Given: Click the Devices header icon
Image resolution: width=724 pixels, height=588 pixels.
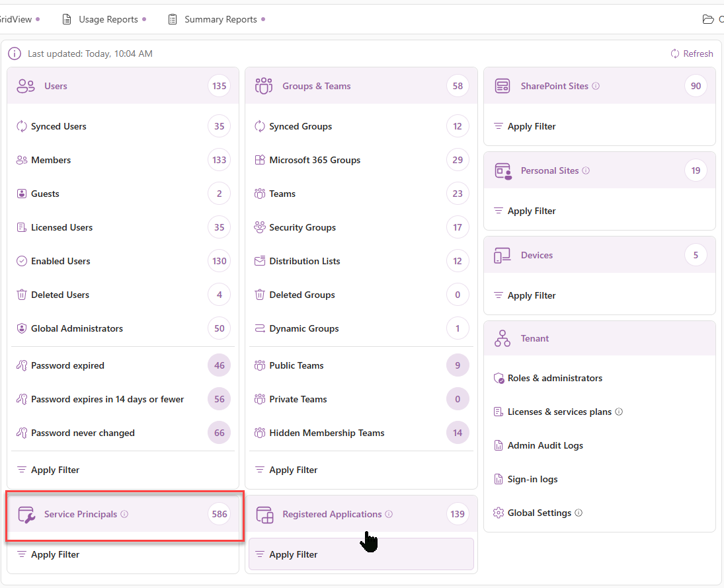Looking at the screenshot, I should [503, 255].
